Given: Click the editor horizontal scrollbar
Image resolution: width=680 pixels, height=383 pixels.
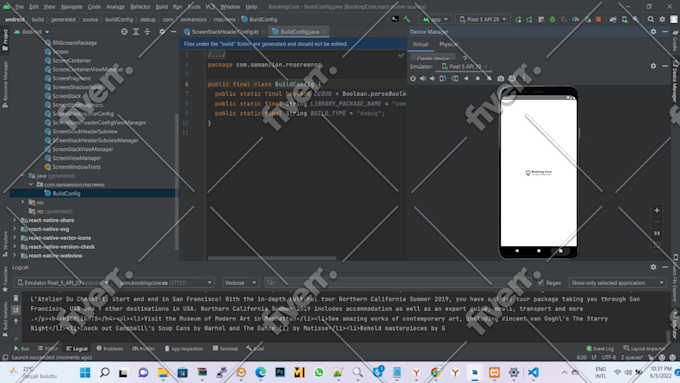Looking at the screenshot, I should [272, 258].
